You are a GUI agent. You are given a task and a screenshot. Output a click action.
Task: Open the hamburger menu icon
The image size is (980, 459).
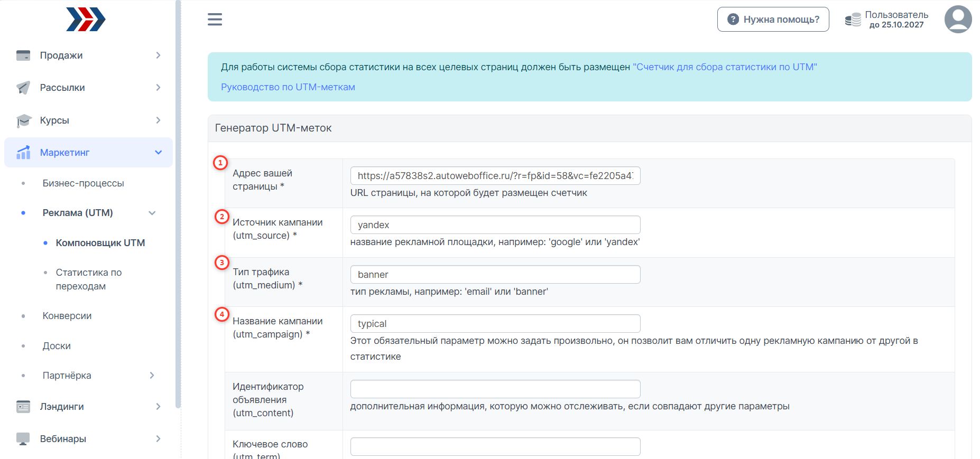coord(215,20)
